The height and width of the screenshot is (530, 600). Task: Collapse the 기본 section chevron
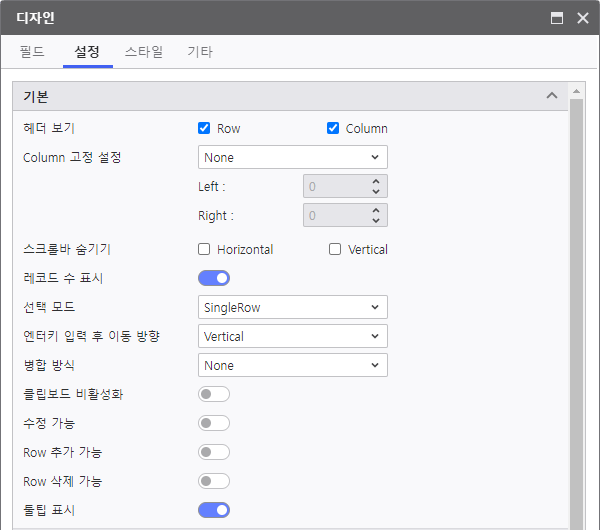point(552,96)
